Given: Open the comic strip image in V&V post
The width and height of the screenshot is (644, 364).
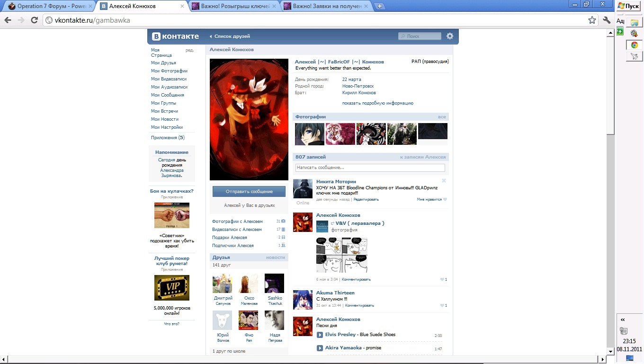Looking at the screenshot, I should [342, 255].
